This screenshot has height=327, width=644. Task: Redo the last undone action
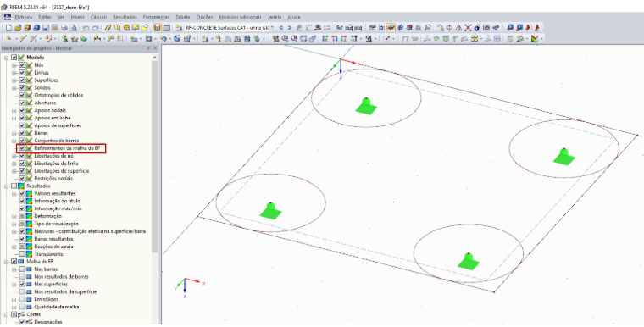[95, 28]
